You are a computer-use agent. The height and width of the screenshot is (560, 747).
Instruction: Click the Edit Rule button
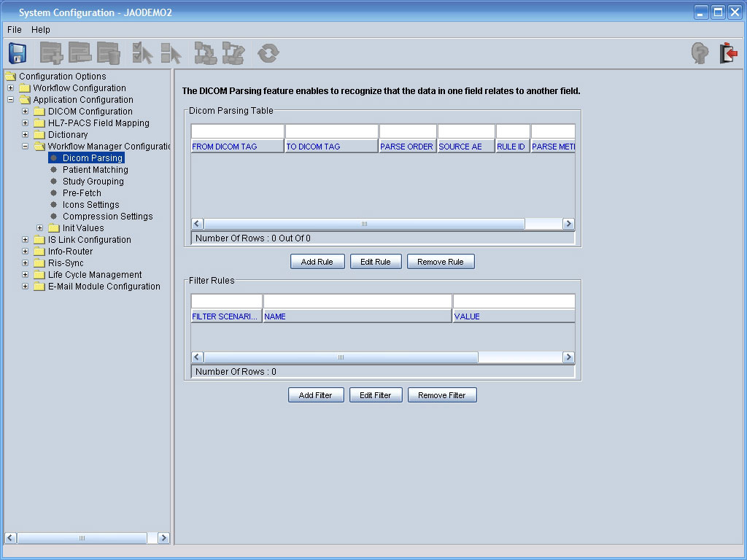pos(376,262)
